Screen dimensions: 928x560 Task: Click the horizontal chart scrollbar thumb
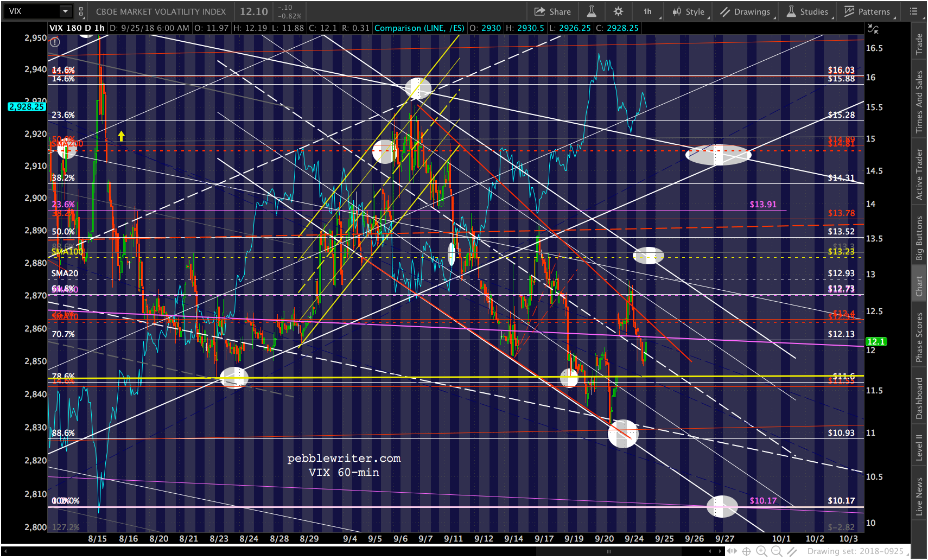(x=609, y=551)
